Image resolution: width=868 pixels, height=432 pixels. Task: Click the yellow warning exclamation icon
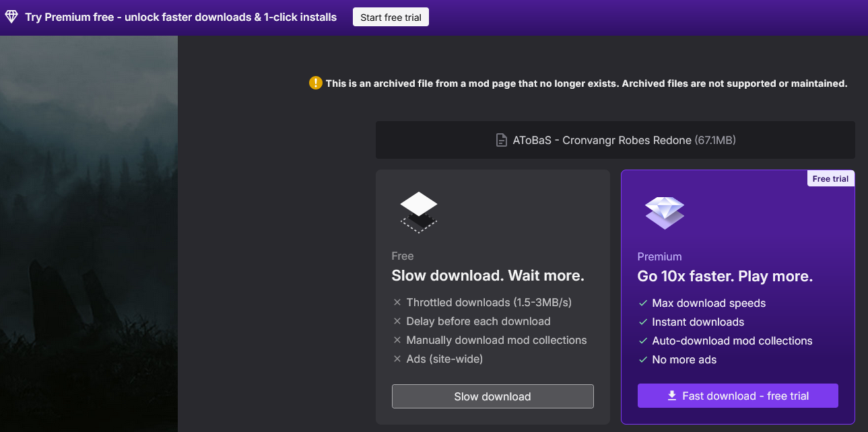coord(315,83)
